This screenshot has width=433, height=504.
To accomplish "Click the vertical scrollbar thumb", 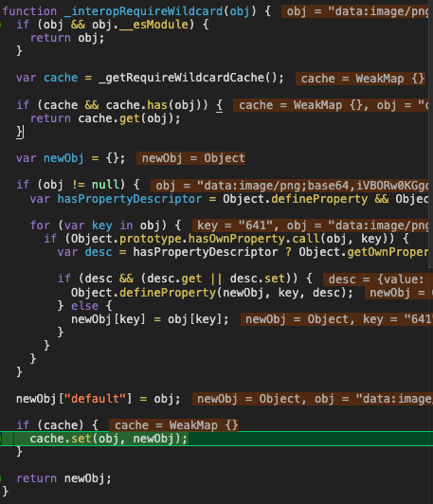I will pos(430,134).
